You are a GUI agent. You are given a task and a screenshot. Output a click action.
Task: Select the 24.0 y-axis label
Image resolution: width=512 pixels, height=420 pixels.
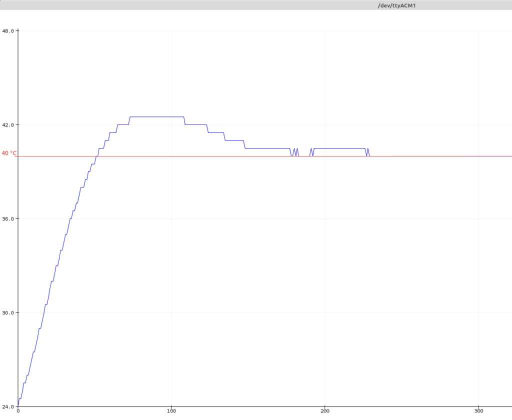click(8, 406)
